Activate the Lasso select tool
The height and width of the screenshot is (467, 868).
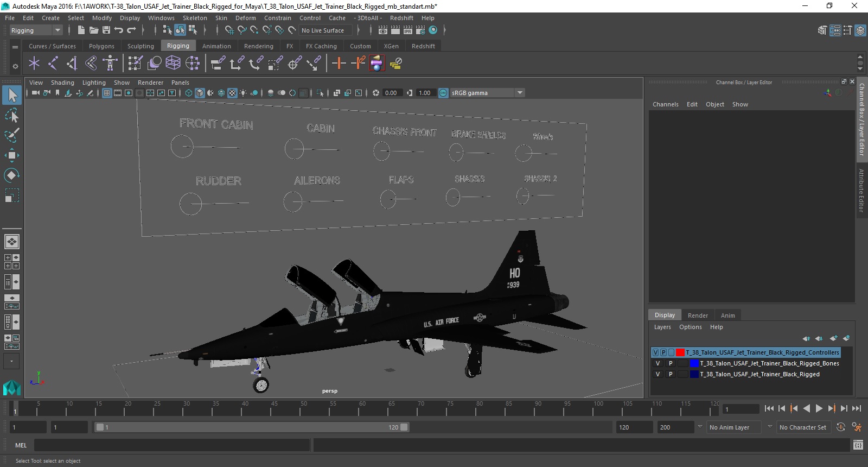click(x=12, y=115)
